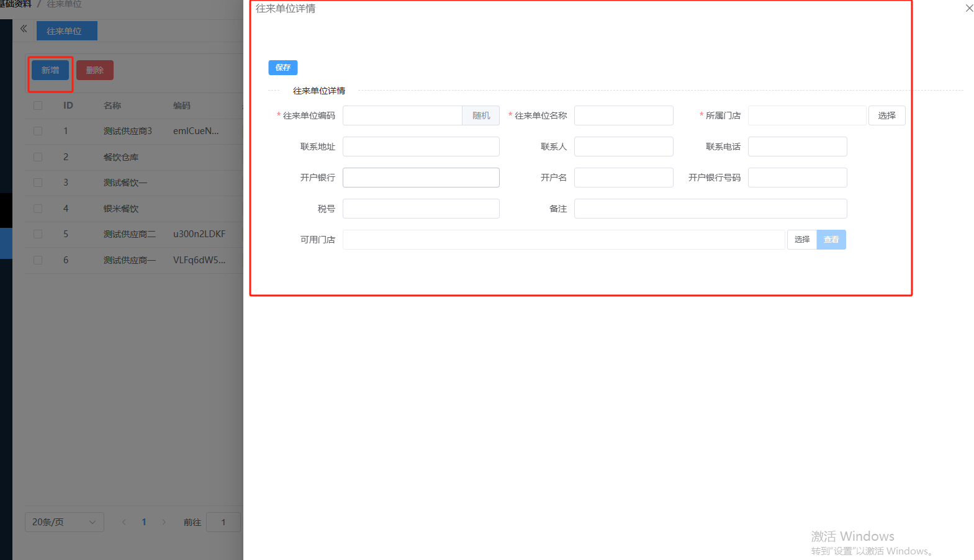
Task: Click 基础资料 in the breadcrumb
Action: (16, 4)
